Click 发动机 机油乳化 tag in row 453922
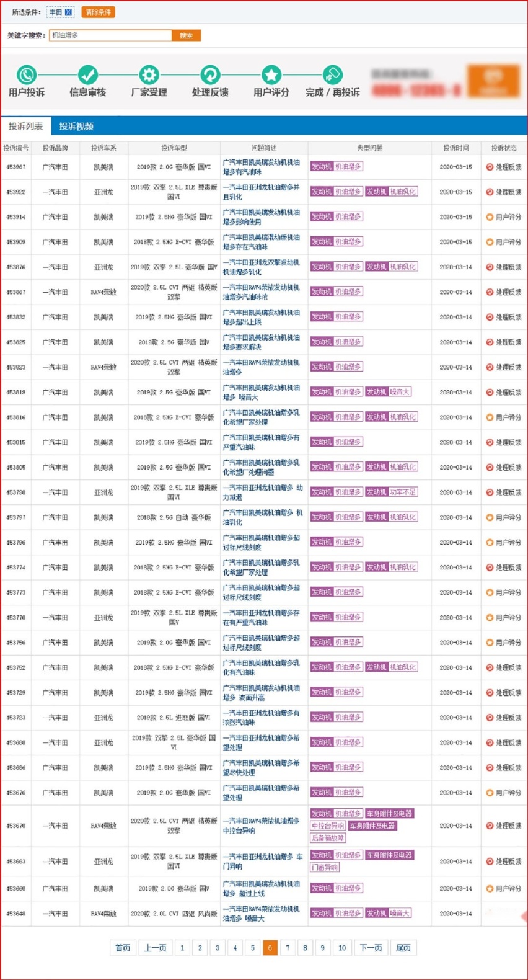 point(391,192)
